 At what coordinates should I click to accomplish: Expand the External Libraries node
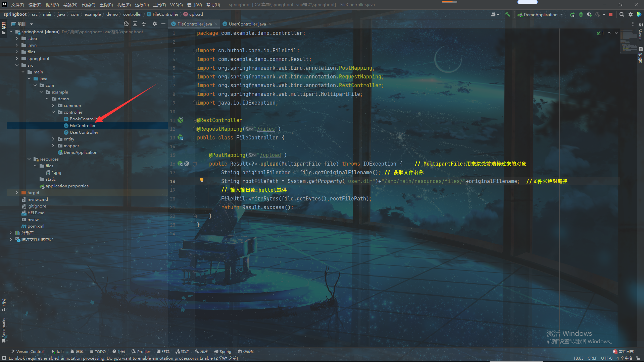(x=11, y=233)
